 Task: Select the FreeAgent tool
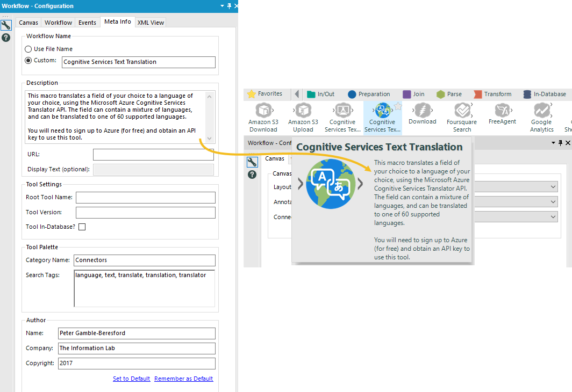(x=502, y=114)
